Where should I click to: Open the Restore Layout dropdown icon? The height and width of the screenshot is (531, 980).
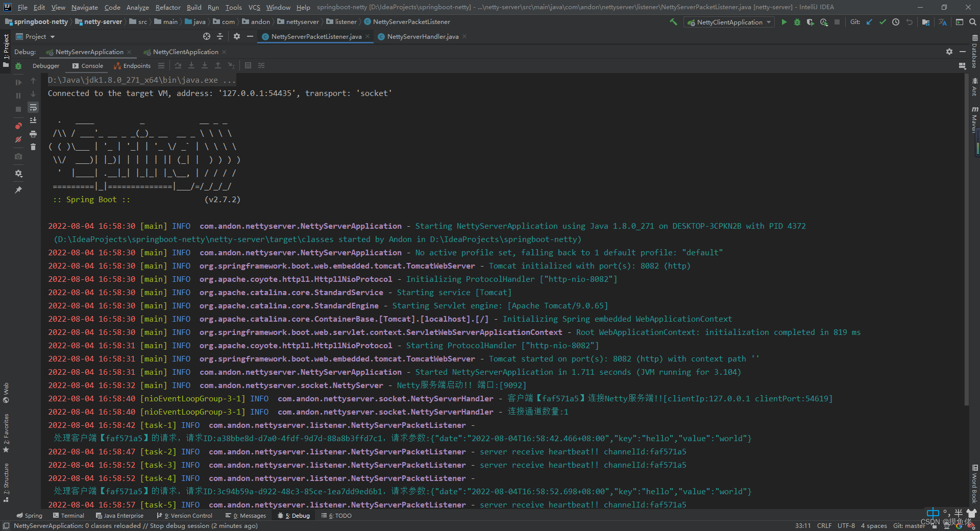(962, 66)
